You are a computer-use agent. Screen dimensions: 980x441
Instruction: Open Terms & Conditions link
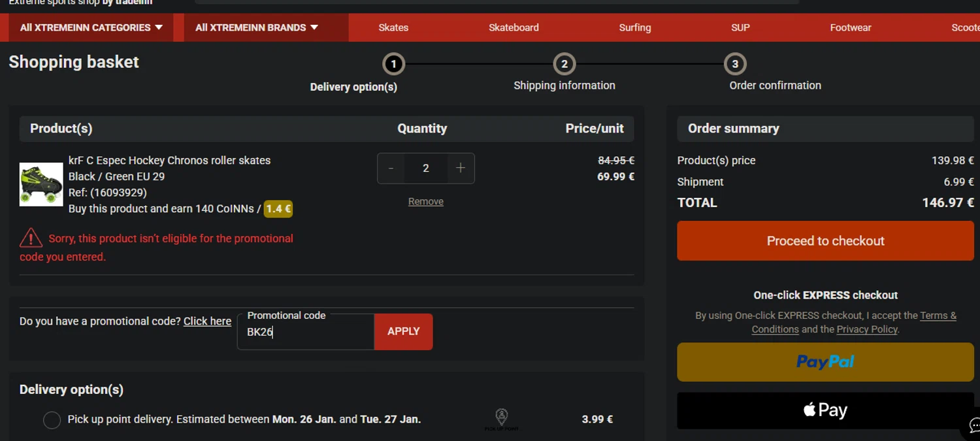(x=854, y=322)
